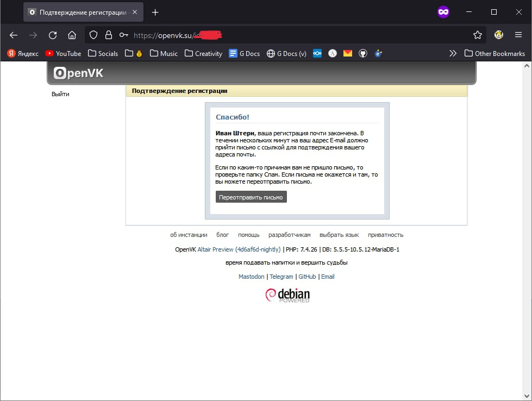
Task: Open saved logins key icon
Action: point(124,35)
